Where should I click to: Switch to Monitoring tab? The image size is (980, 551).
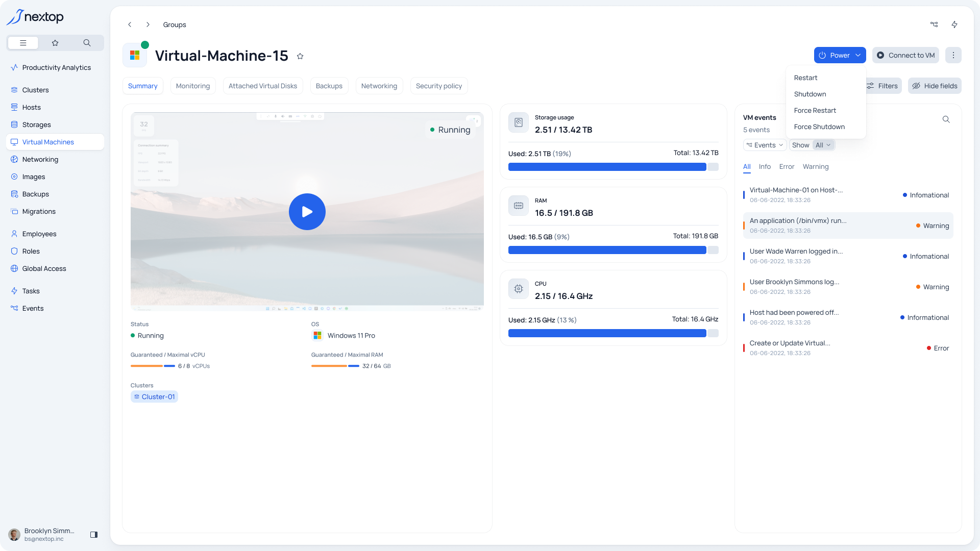(193, 86)
